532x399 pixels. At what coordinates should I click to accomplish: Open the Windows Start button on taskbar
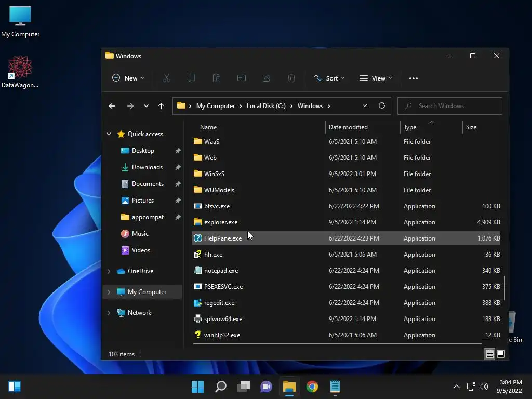click(197, 387)
